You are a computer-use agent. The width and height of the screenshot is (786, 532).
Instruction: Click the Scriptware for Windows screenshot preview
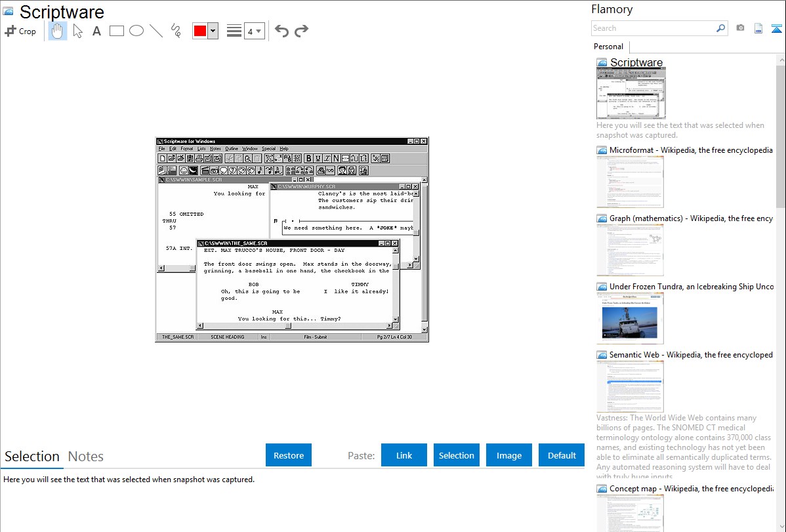coord(292,239)
